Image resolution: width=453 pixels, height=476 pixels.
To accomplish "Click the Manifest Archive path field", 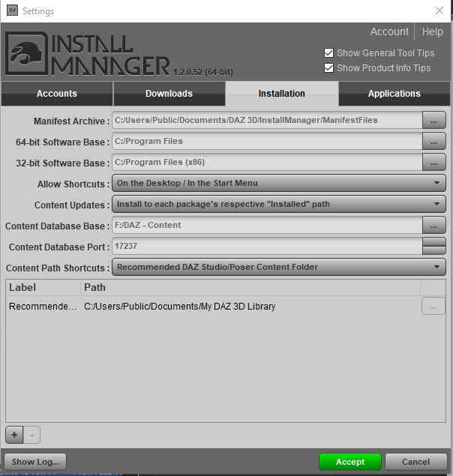I will tap(267, 120).
